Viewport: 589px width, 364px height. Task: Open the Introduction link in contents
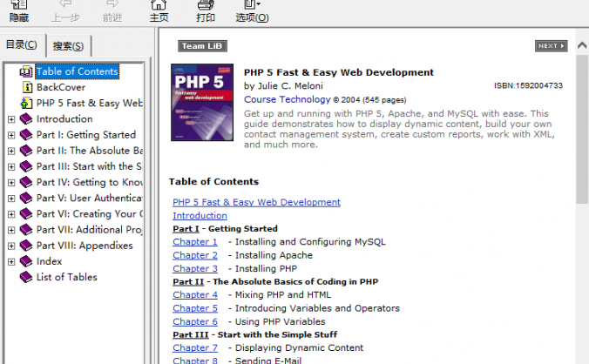coord(200,216)
